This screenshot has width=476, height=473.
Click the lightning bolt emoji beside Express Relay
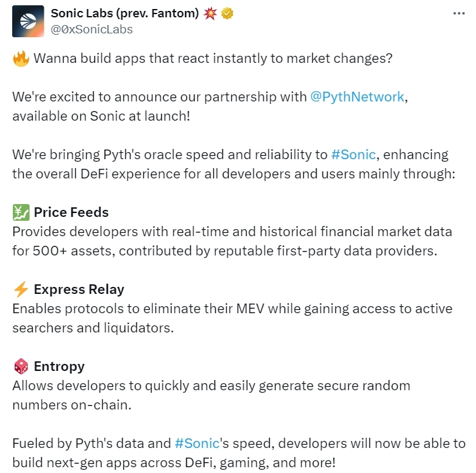[21, 289]
